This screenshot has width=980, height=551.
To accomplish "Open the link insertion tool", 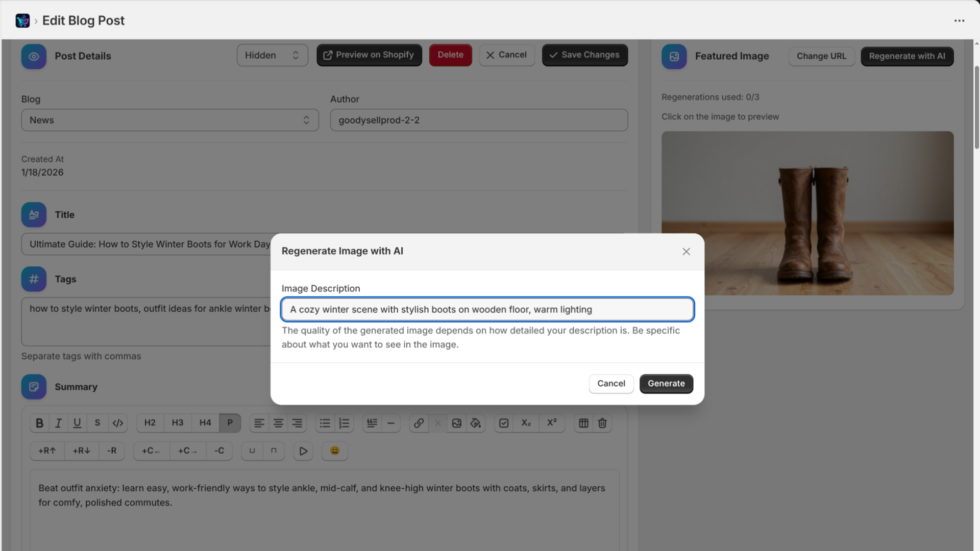I will point(419,423).
